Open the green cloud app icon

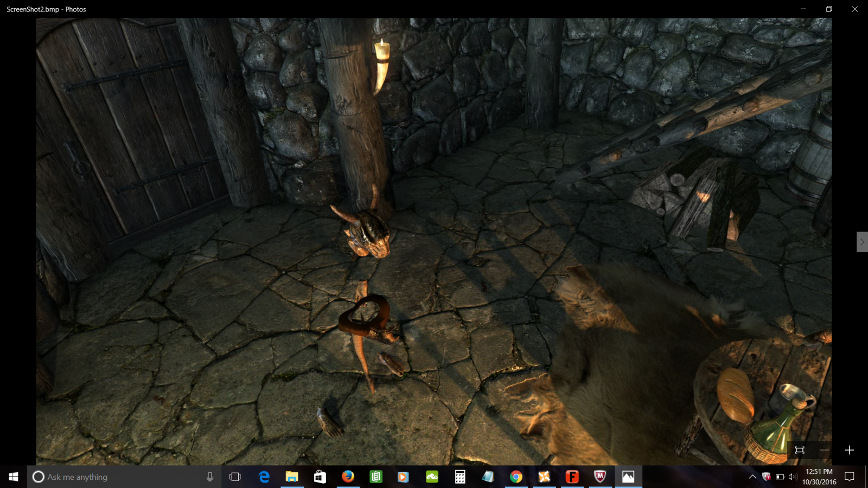pos(432,477)
